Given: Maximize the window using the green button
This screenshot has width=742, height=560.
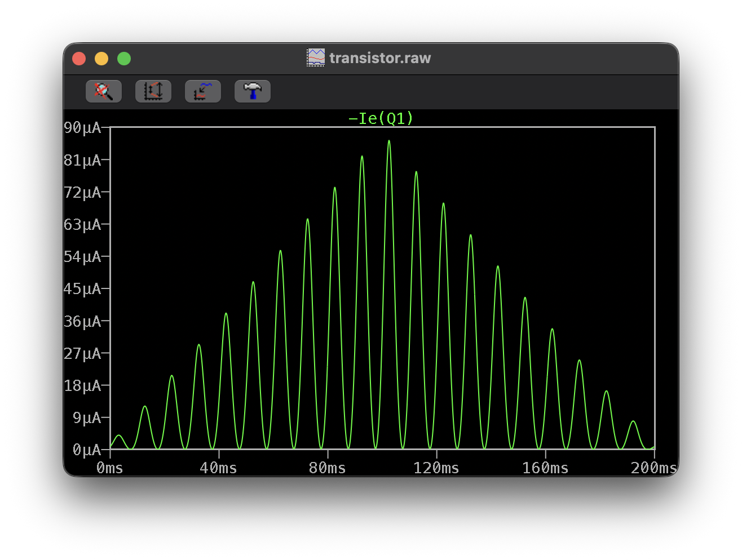Looking at the screenshot, I should (124, 59).
